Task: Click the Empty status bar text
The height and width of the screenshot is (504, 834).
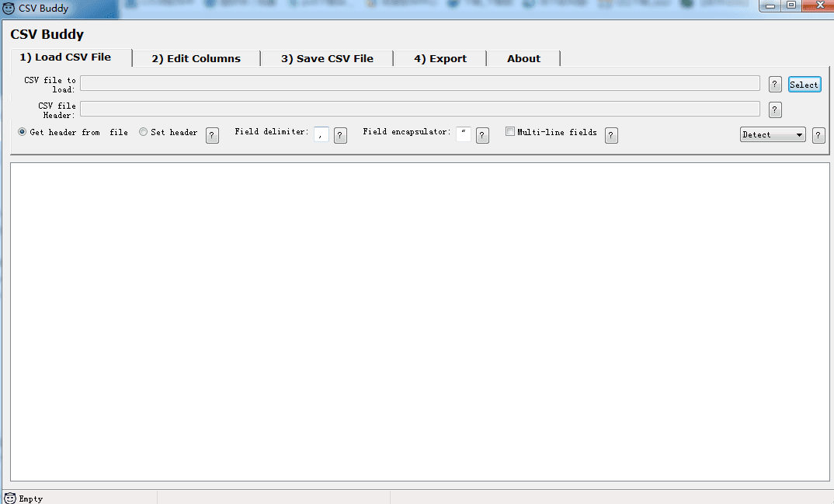Action: pyautogui.click(x=31, y=499)
